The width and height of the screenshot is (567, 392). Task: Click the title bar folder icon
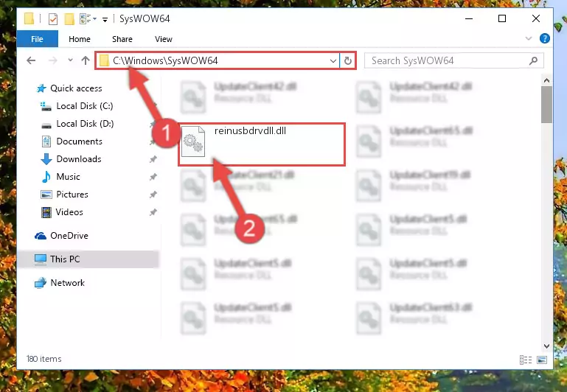click(29, 18)
